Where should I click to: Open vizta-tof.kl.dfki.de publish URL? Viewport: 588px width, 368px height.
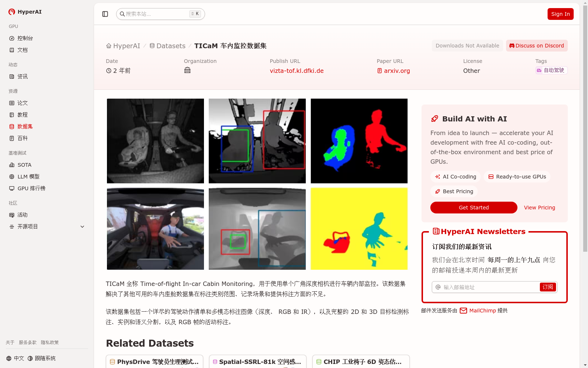click(297, 71)
